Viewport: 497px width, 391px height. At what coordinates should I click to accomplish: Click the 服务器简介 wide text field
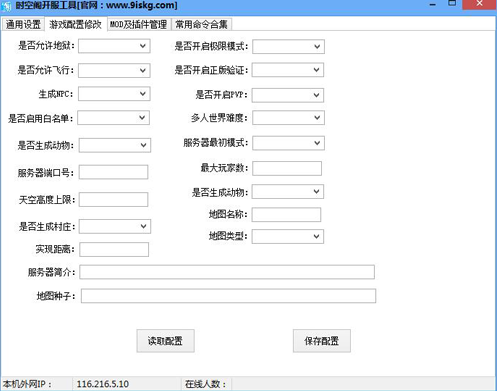click(227, 272)
